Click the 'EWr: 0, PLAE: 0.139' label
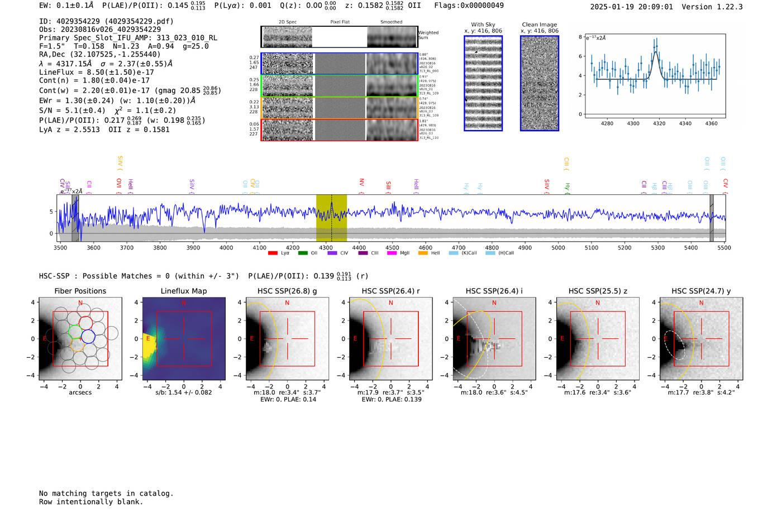 pos(391,400)
